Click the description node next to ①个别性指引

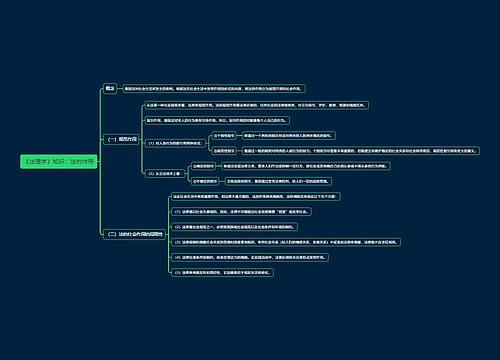pyautogui.click(x=289, y=136)
